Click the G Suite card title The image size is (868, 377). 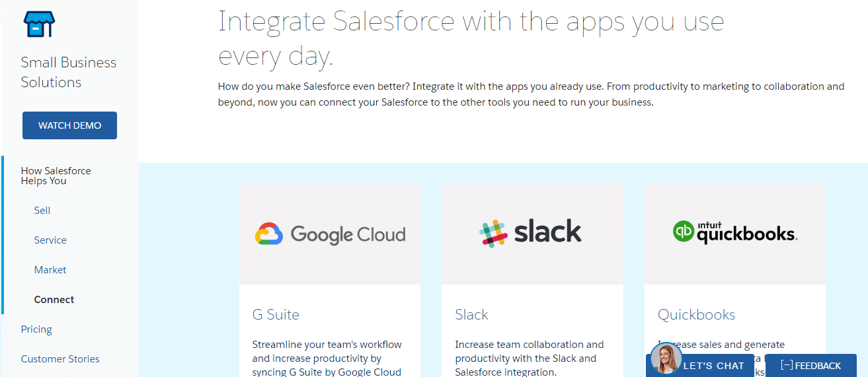coord(276,315)
